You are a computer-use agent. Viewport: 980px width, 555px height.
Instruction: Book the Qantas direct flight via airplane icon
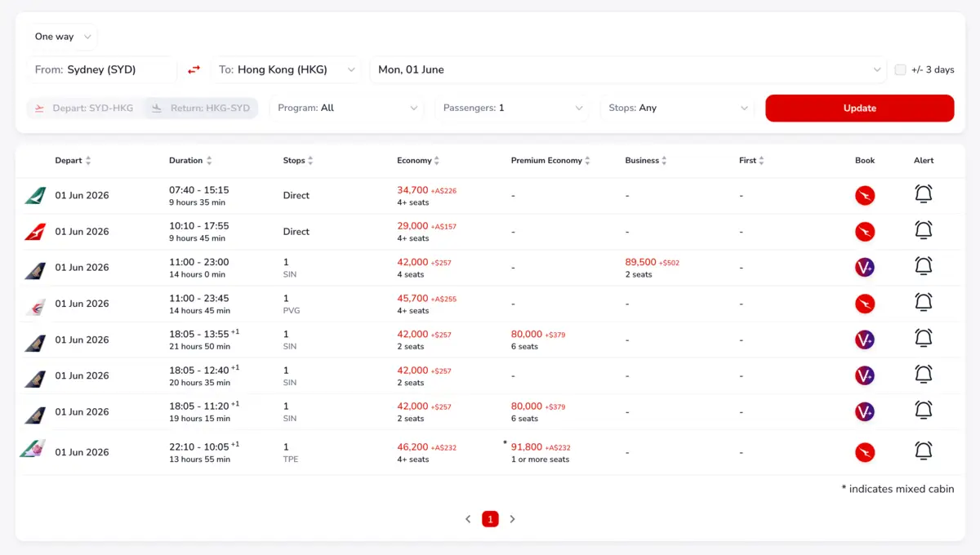[865, 231]
